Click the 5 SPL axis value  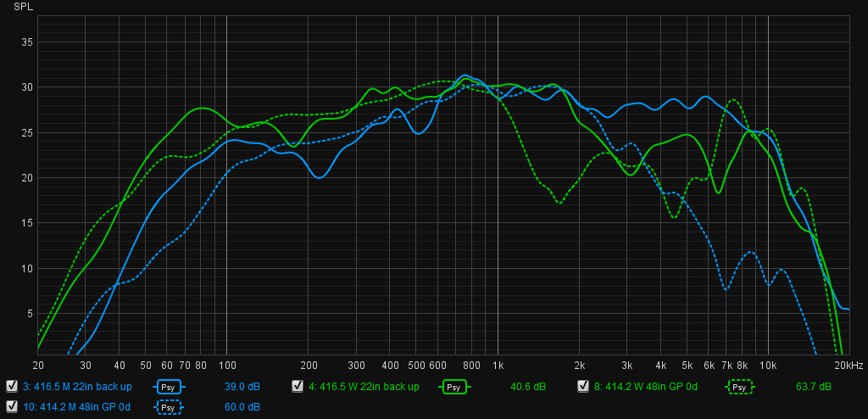click(30, 314)
